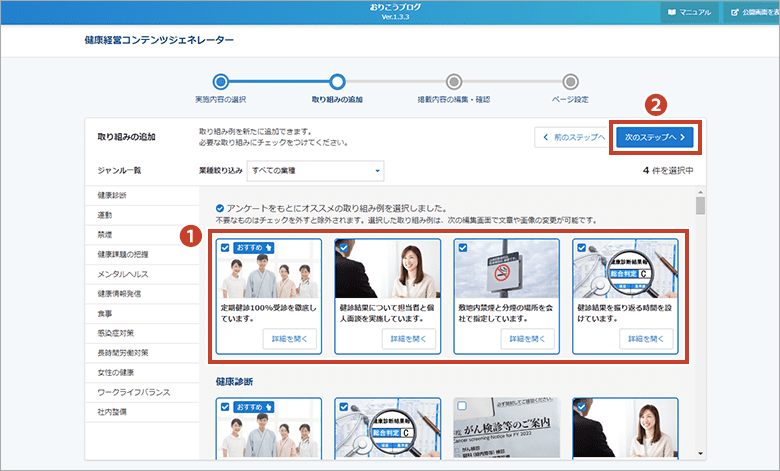Select ワークライフバランス in the genre list
This screenshot has height=471, width=780.
(x=131, y=390)
